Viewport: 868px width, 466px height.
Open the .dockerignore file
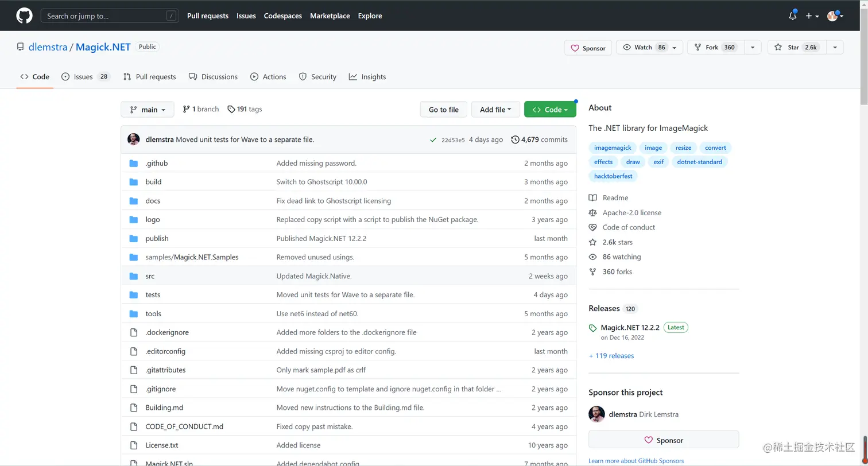coord(167,332)
